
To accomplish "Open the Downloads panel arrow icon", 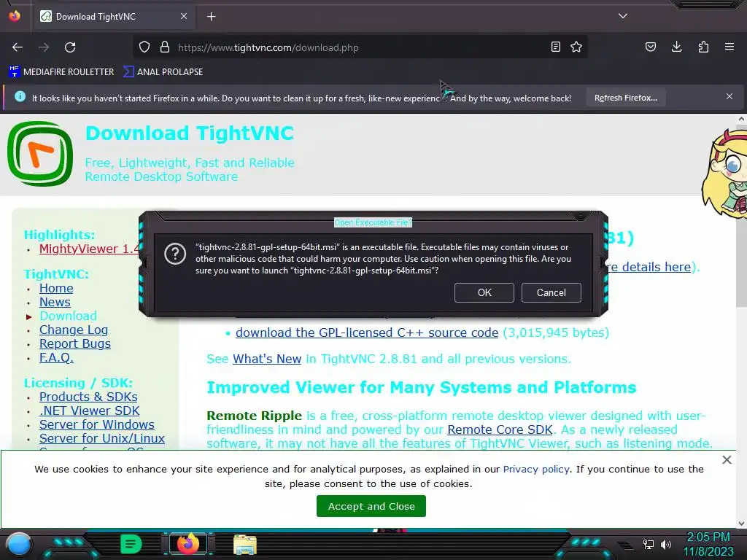I will (x=676, y=47).
